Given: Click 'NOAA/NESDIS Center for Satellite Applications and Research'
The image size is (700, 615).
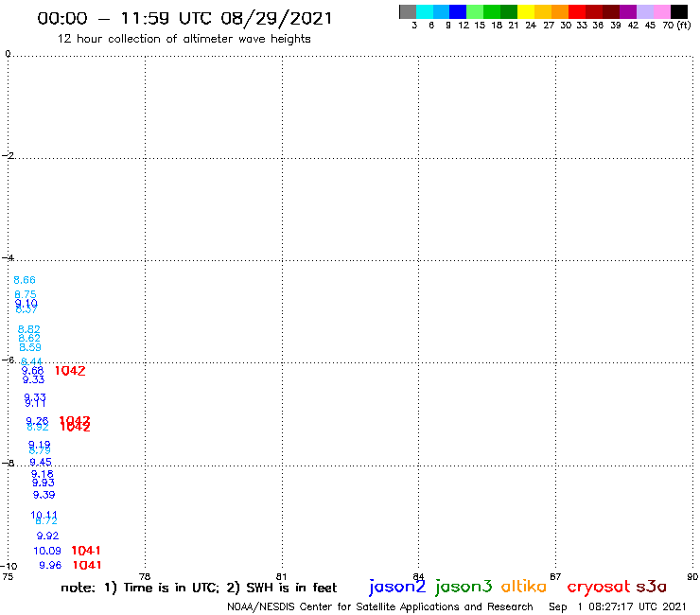Looking at the screenshot, I should pyautogui.click(x=380, y=606).
